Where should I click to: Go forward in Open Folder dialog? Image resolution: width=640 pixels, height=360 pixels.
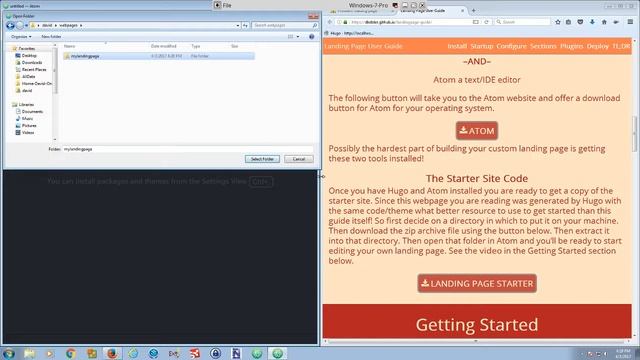19,25
